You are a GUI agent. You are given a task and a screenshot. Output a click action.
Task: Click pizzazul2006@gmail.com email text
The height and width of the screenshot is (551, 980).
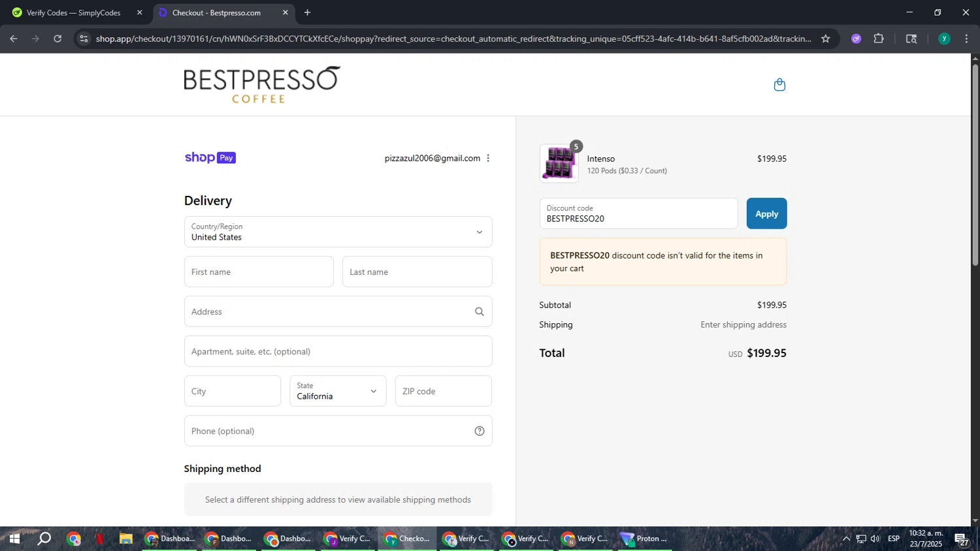432,158
